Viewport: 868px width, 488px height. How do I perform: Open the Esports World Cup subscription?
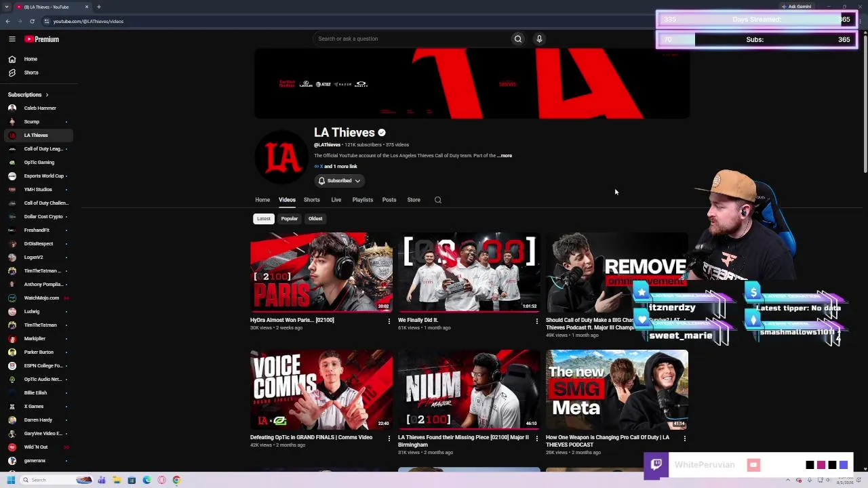point(38,176)
